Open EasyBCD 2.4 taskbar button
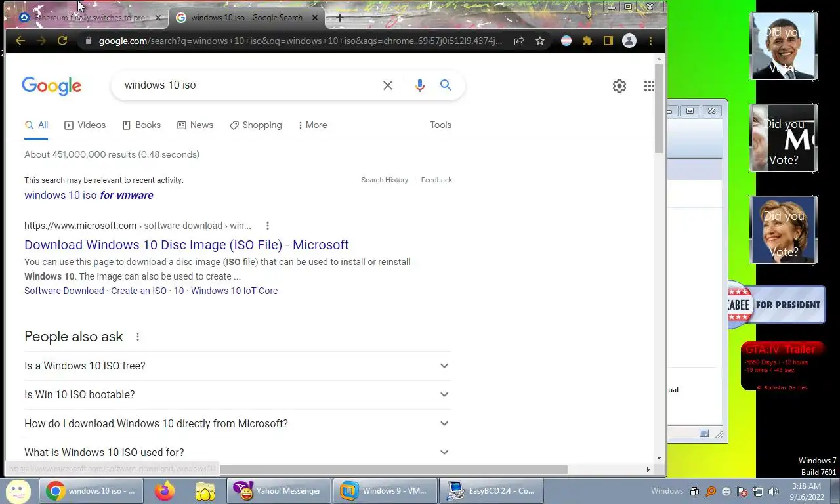Image resolution: width=840 pixels, height=504 pixels. (x=490, y=490)
